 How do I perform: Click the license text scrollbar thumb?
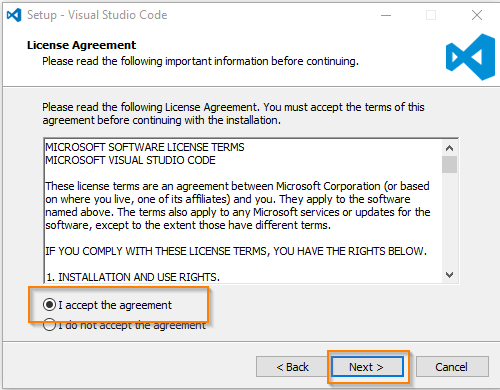coord(450,164)
